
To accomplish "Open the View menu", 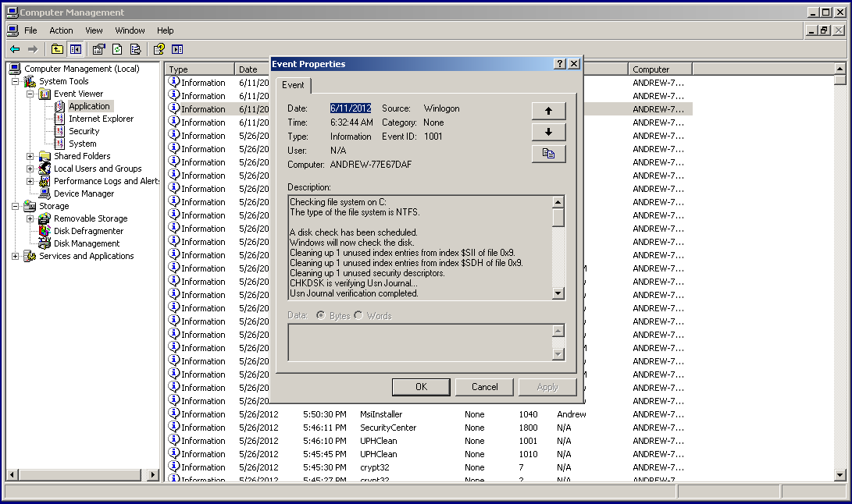I will coord(94,30).
